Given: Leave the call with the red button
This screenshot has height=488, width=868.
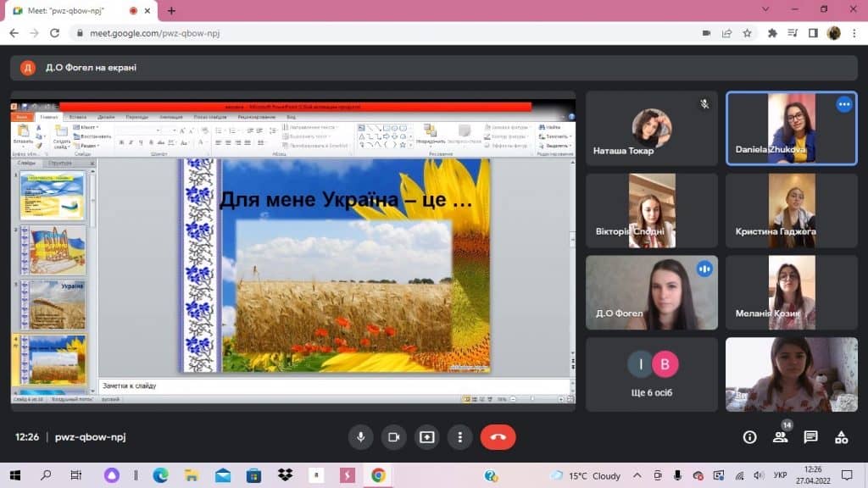Looking at the screenshot, I should click(498, 437).
